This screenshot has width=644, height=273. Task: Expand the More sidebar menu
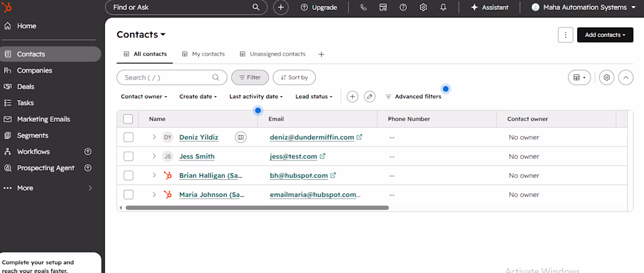49,188
